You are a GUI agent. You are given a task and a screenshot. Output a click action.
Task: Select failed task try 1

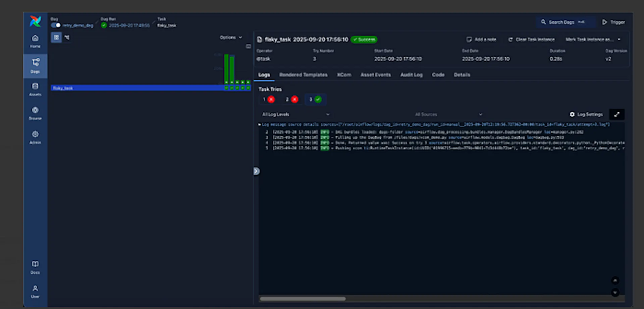tap(269, 99)
